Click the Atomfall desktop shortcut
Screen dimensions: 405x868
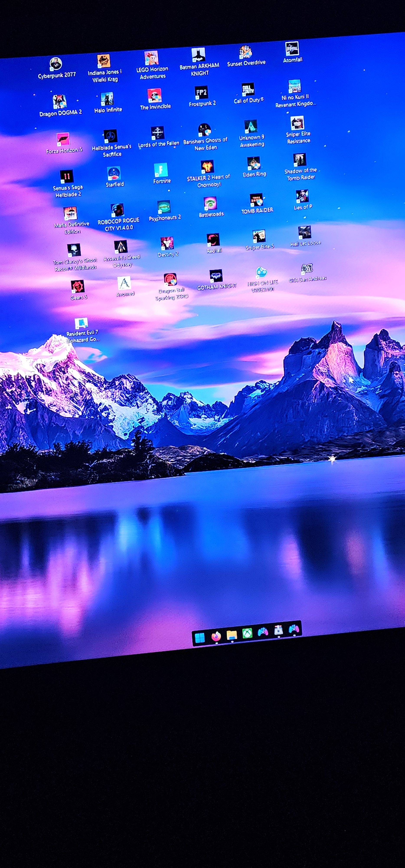point(292,49)
